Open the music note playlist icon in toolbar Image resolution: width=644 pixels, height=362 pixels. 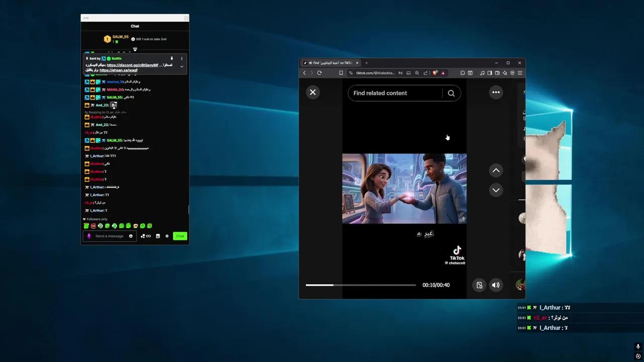(482, 73)
